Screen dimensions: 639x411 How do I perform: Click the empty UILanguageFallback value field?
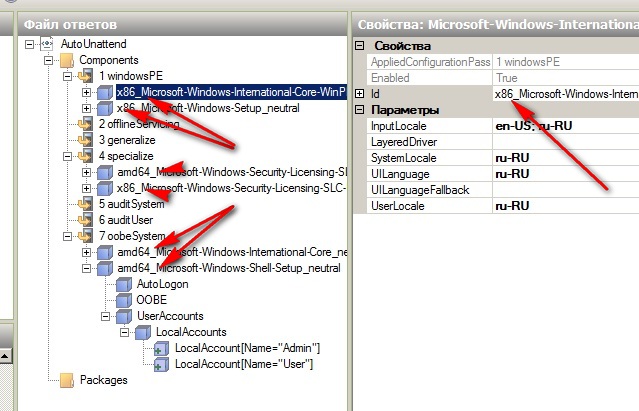pos(566,190)
